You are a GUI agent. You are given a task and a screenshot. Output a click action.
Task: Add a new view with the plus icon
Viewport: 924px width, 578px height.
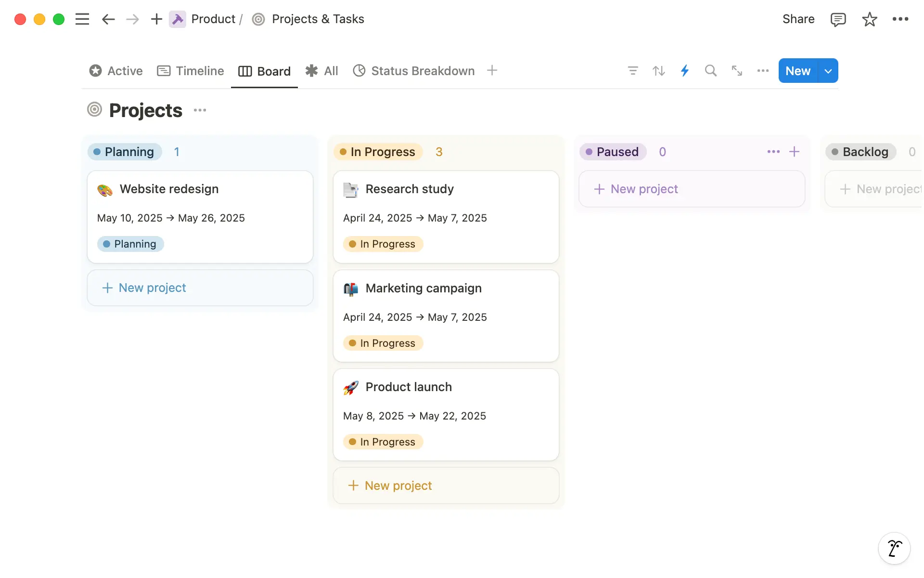pos(492,70)
